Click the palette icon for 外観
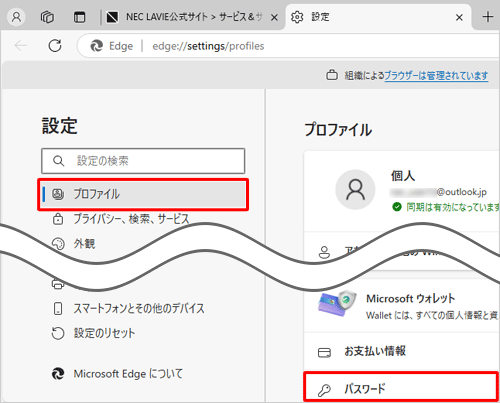 (58, 244)
